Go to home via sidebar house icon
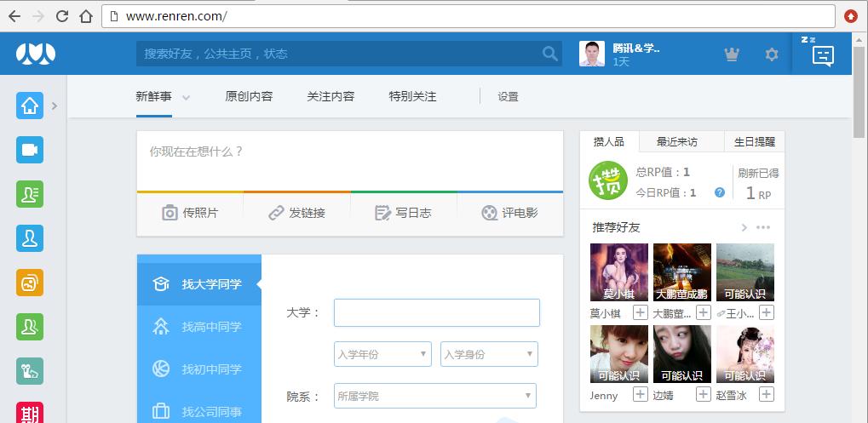The image size is (868, 423). pyautogui.click(x=30, y=106)
